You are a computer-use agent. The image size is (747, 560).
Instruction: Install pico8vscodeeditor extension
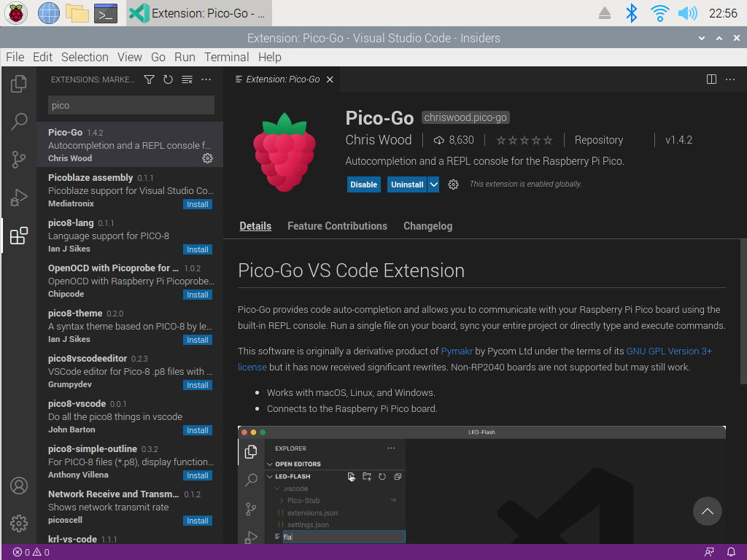click(x=197, y=385)
